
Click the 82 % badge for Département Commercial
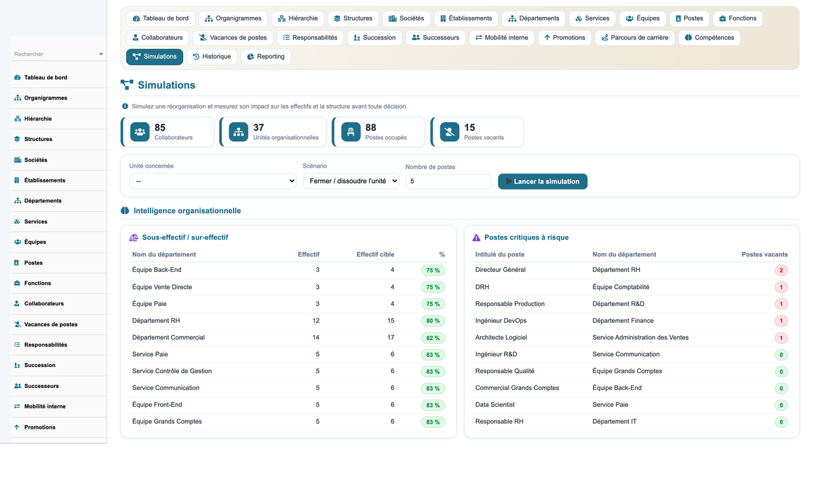coord(433,338)
